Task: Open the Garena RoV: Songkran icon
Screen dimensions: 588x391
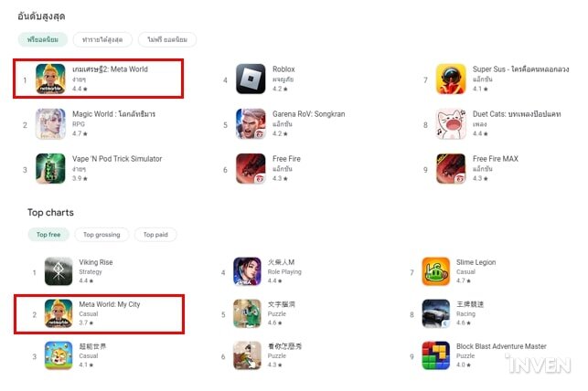Action: pyautogui.click(x=251, y=123)
